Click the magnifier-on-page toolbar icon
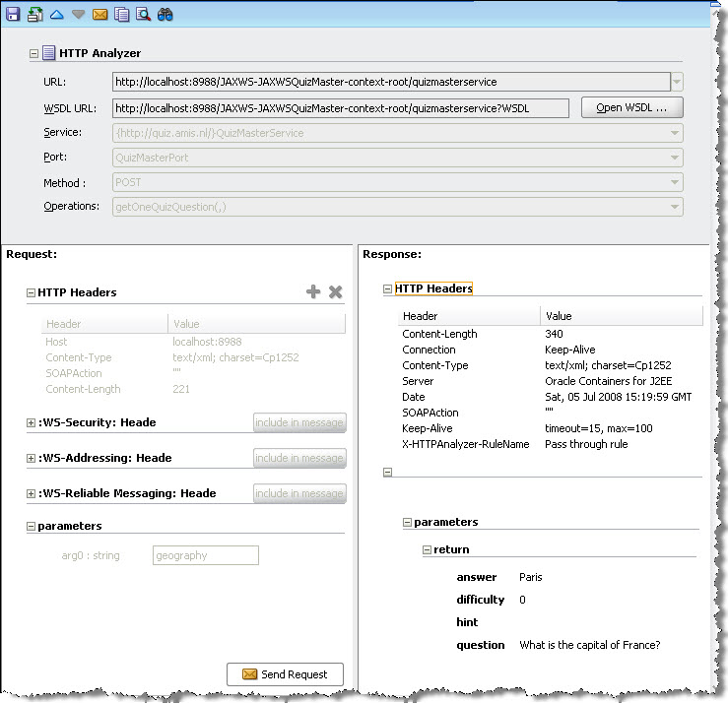This screenshot has height=703, width=728. [143, 14]
